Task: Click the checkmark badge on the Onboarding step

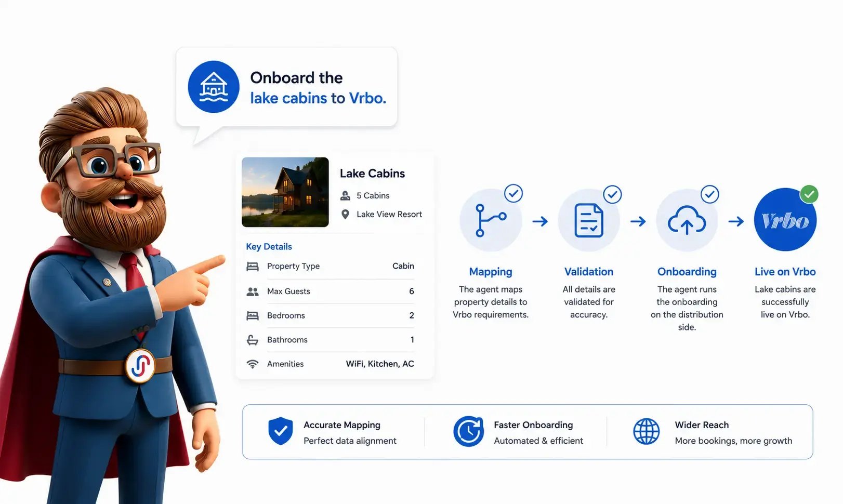Action: pyautogui.click(x=710, y=194)
